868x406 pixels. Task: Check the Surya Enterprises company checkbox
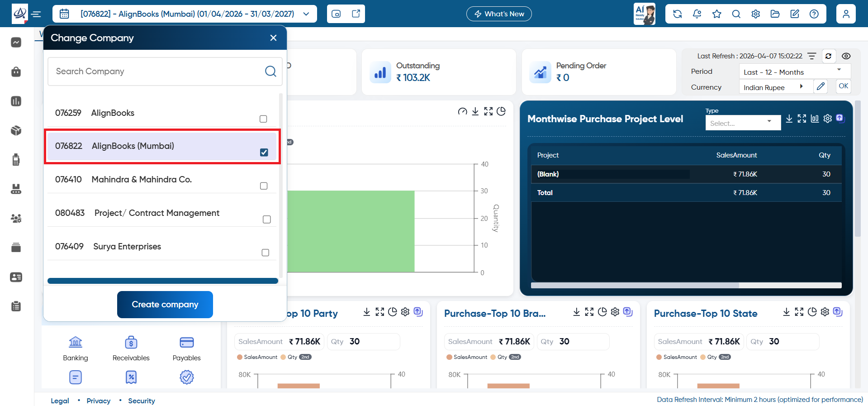click(266, 253)
